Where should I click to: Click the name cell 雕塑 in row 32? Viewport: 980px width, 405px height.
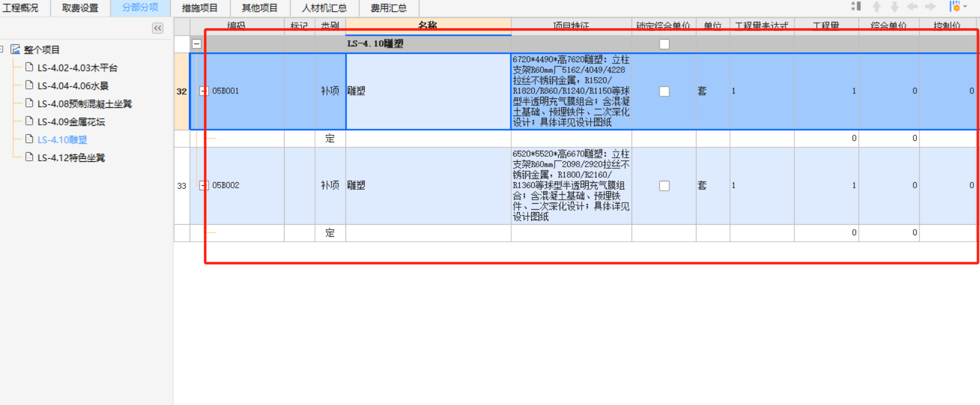tap(428, 91)
